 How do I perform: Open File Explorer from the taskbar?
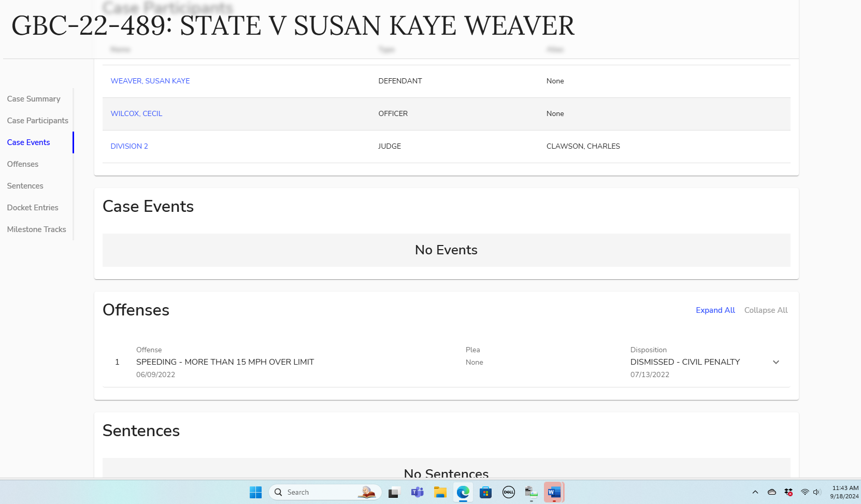point(440,492)
